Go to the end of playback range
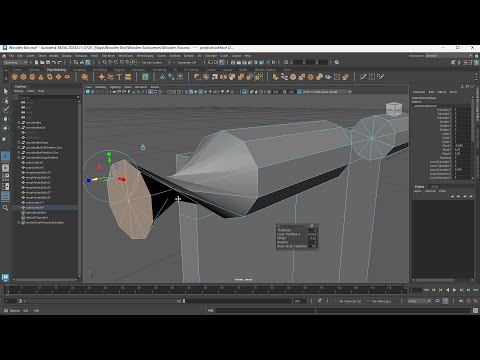 pos(475,290)
